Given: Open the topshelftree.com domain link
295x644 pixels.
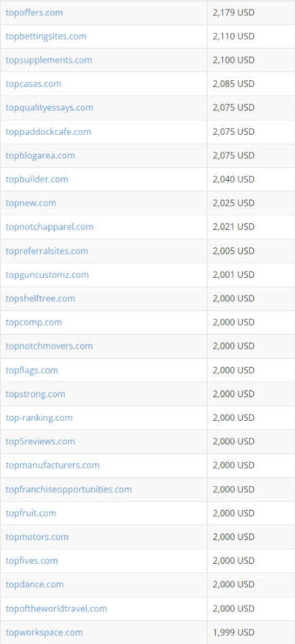Looking at the screenshot, I should click(x=40, y=299).
